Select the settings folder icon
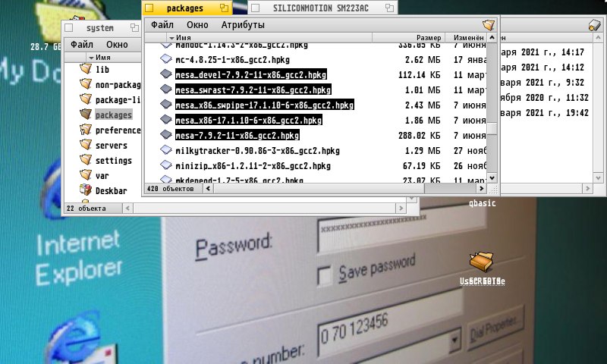This screenshot has width=607, height=364. (86, 160)
